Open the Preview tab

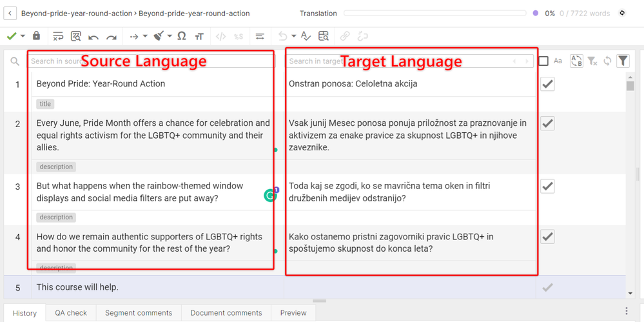pyautogui.click(x=293, y=313)
